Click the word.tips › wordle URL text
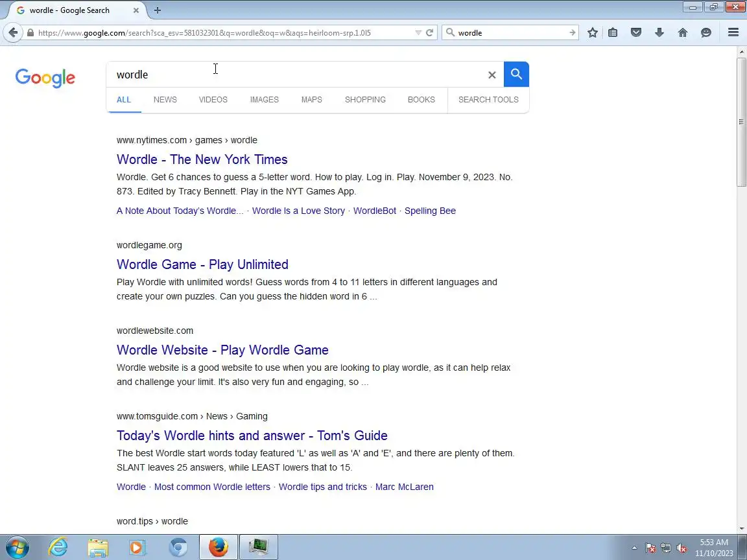The image size is (747, 560). (152, 521)
